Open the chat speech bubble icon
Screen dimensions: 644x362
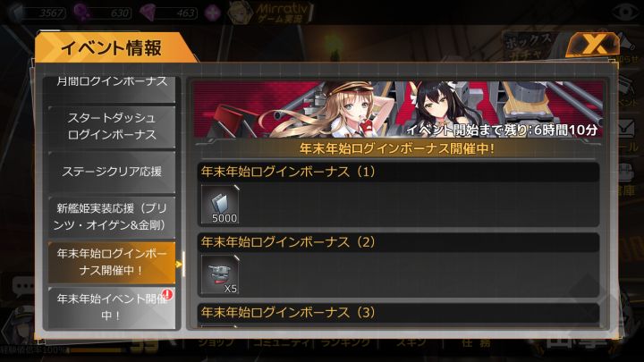point(24,286)
